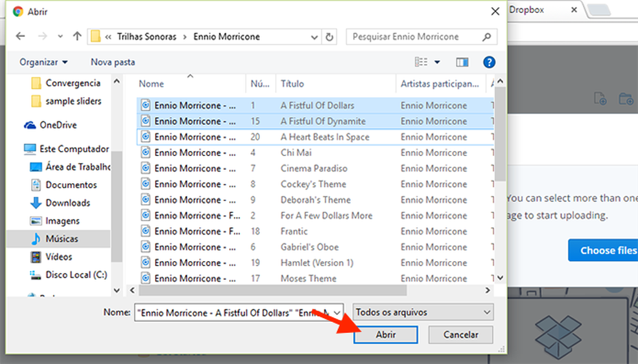Viewport: 638px width, 364px height.
Task: Select the Cockey's Theme file row
Action: click(315, 184)
